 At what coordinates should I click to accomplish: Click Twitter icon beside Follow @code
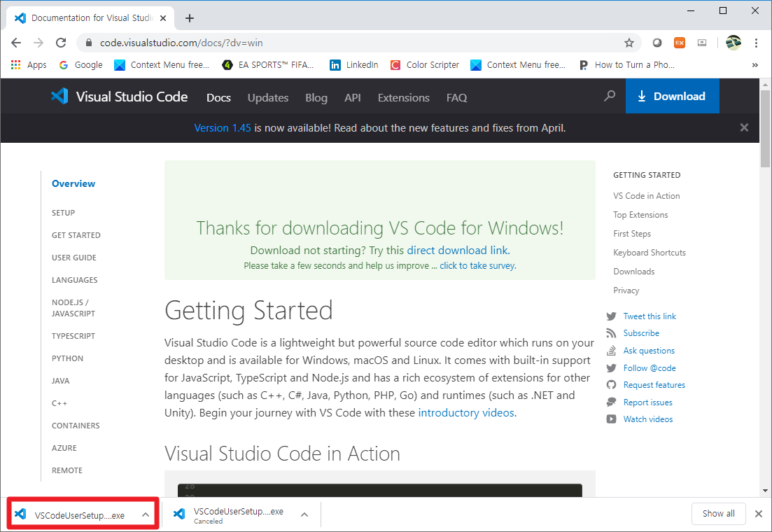[612, 368]
